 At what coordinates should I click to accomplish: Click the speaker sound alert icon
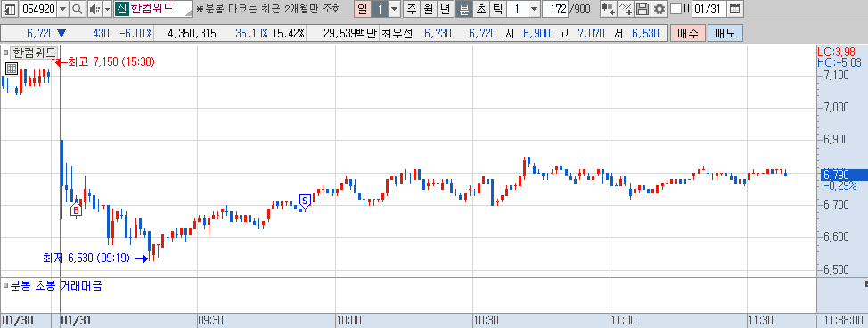94,9
